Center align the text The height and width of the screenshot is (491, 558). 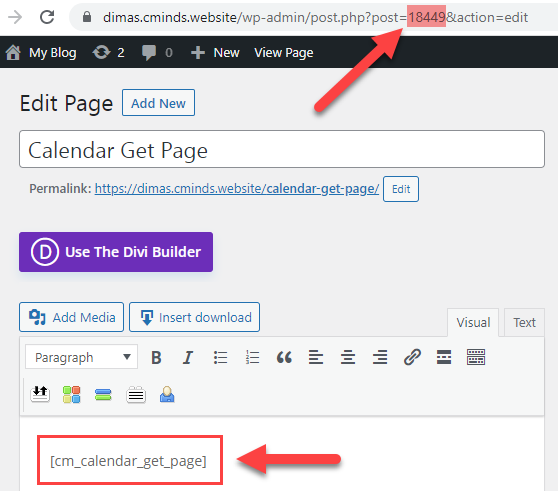point(348,357)
